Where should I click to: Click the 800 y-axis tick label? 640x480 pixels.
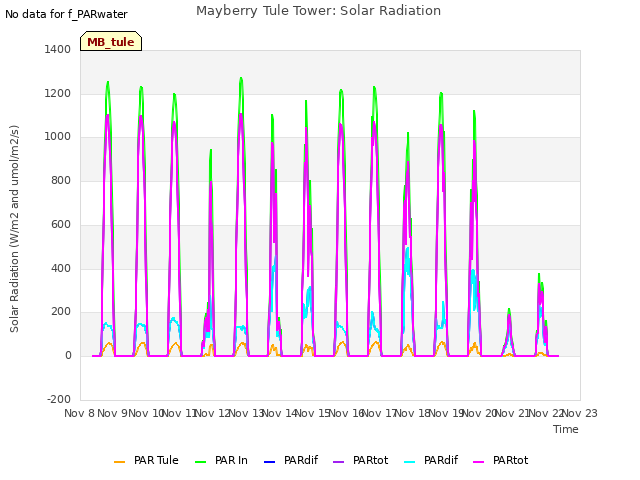point(61,180)
